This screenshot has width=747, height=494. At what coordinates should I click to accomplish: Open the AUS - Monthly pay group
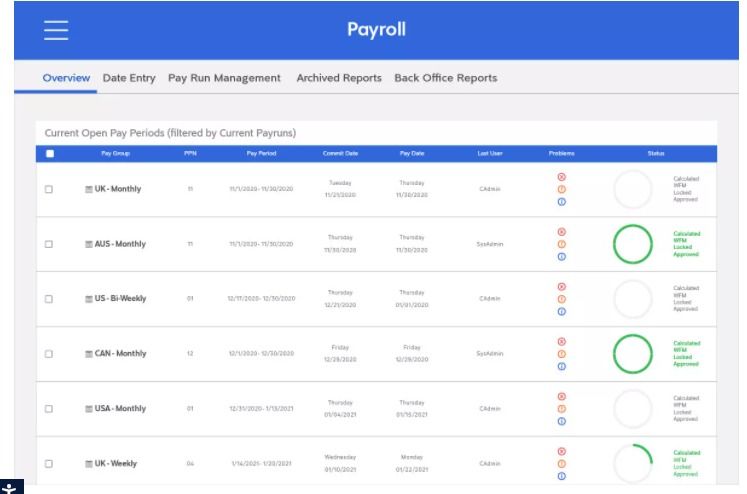point(120,244)
